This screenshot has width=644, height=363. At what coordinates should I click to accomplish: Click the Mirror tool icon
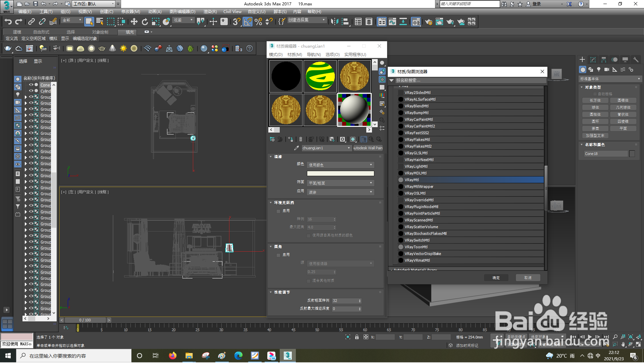tap(334, 22)
